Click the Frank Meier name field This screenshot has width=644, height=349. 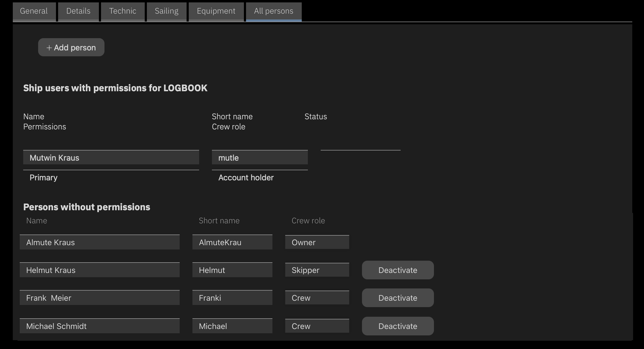pos(100,298)
